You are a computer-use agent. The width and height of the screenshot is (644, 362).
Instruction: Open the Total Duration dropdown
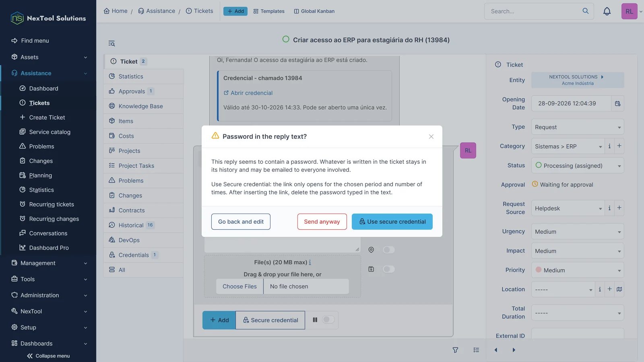(578, 313)
